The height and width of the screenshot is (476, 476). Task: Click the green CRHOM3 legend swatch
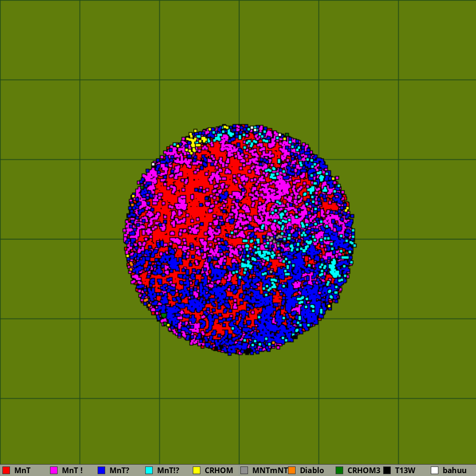[339, 470]
